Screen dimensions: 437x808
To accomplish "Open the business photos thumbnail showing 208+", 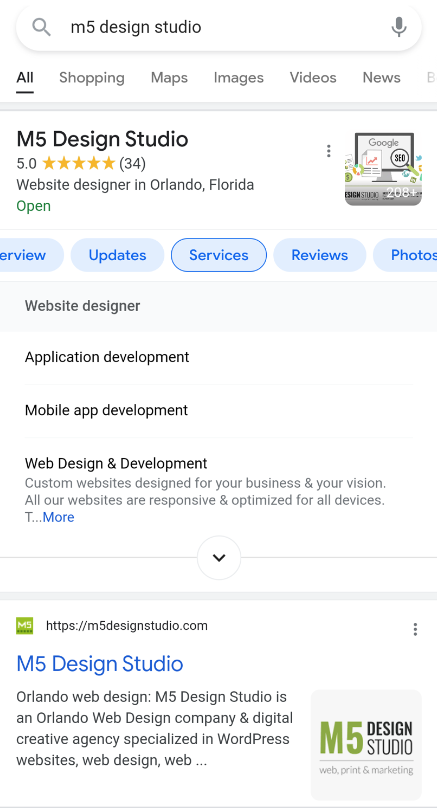I will 383,169.
